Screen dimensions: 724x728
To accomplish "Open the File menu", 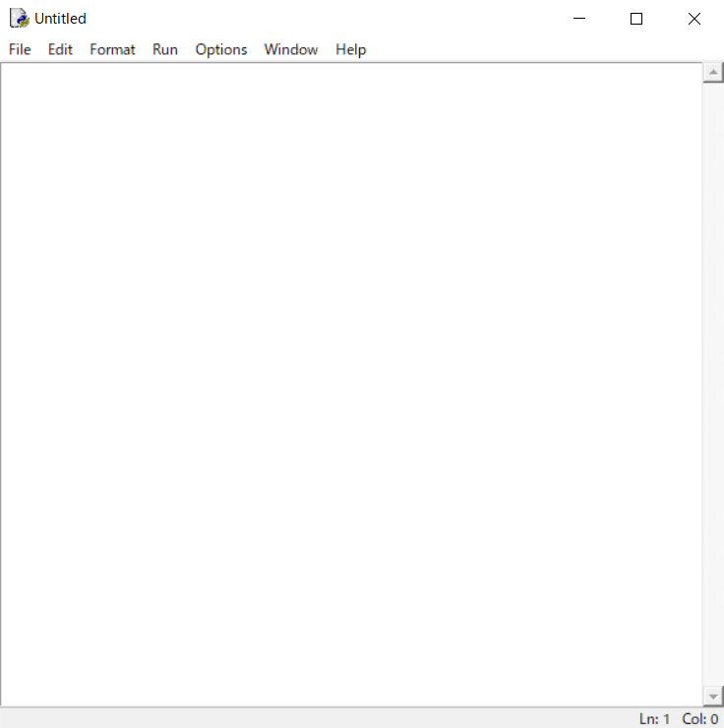I will pyautogui.click(x=20, y=49).
